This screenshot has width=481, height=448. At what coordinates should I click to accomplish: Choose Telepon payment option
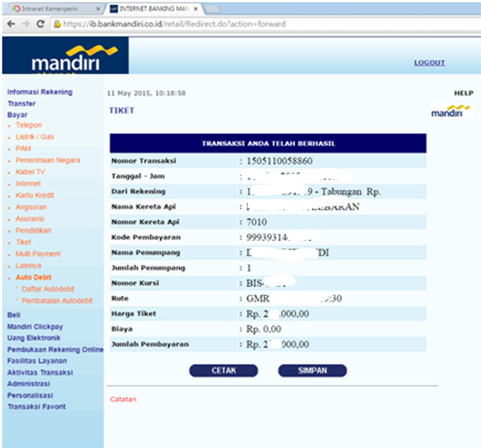(29, 125)
